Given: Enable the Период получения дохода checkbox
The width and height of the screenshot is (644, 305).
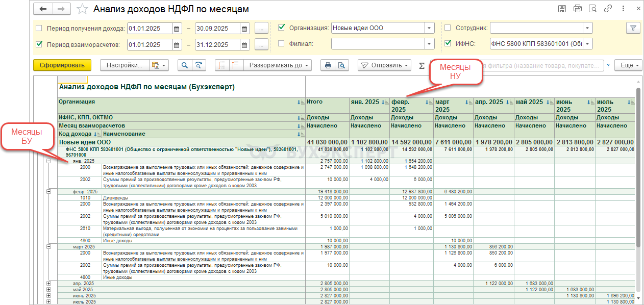Looking at the screenshot, I should (x=39, y=29).
